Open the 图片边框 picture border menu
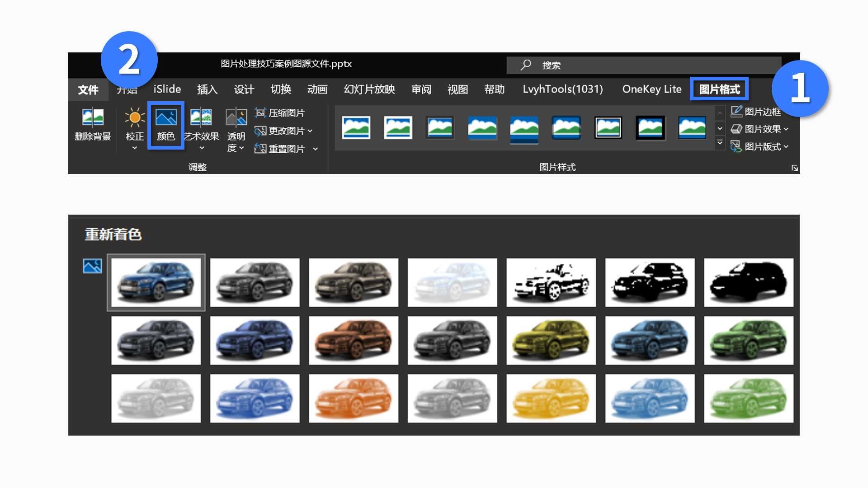This screenshot has width=868, height=488. click(756, 111)
